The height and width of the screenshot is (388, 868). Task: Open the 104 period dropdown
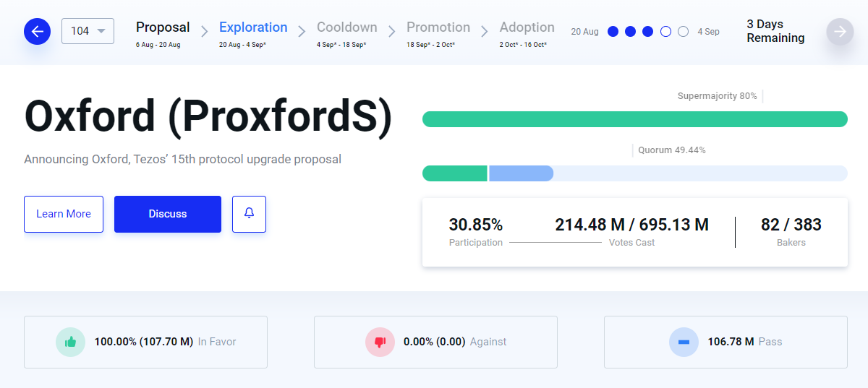(x=88, y=31)
